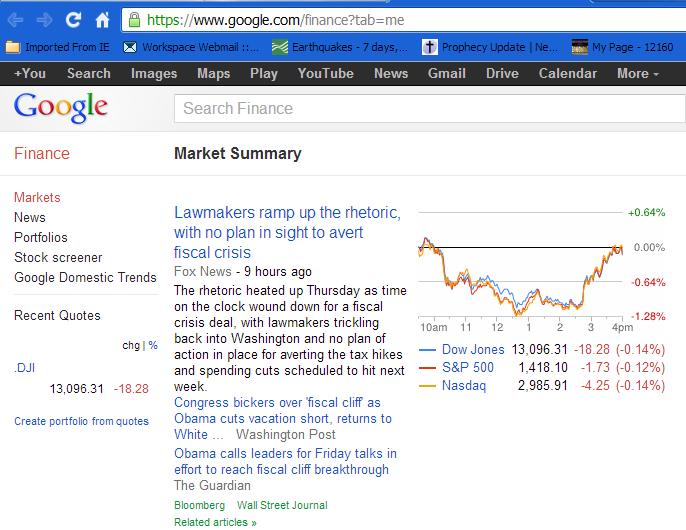Open the Prophecy Update bookmark
This screenshot has height=530, width=686.
coord(490,47)
